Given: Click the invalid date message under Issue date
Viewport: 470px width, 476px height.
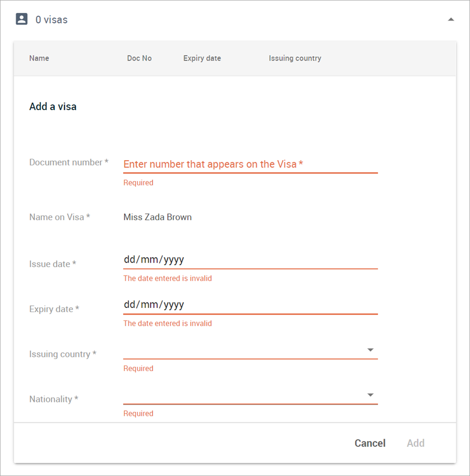Looking at the screenshot, I should tap(168, 278).
